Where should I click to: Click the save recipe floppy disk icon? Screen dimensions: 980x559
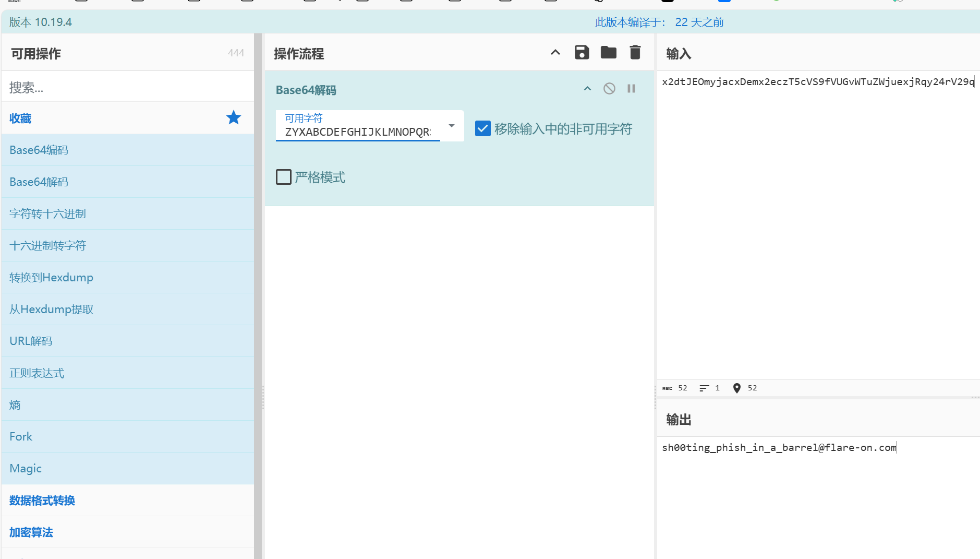(x=582, y=53)
